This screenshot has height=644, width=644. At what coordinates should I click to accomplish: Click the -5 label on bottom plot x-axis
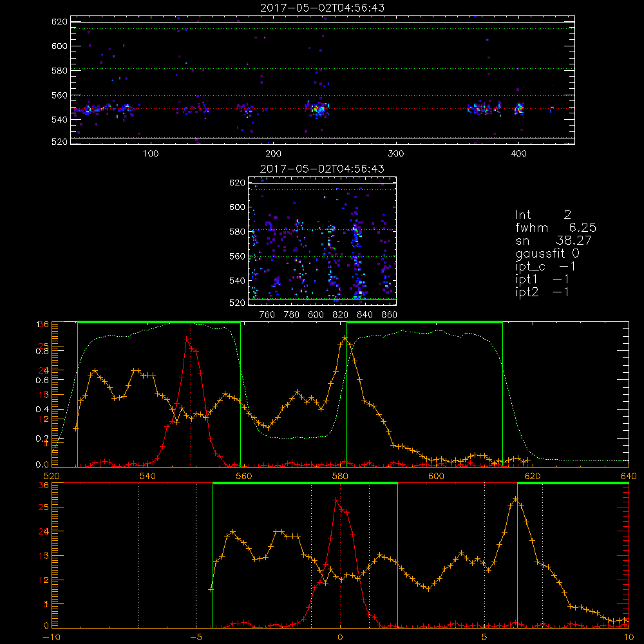pos(196,638)
